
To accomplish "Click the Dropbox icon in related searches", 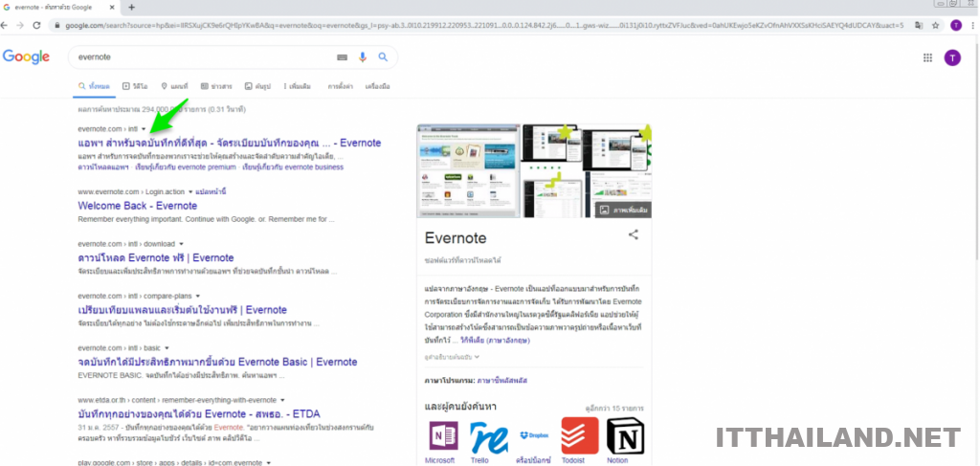I will coord(534,435).
